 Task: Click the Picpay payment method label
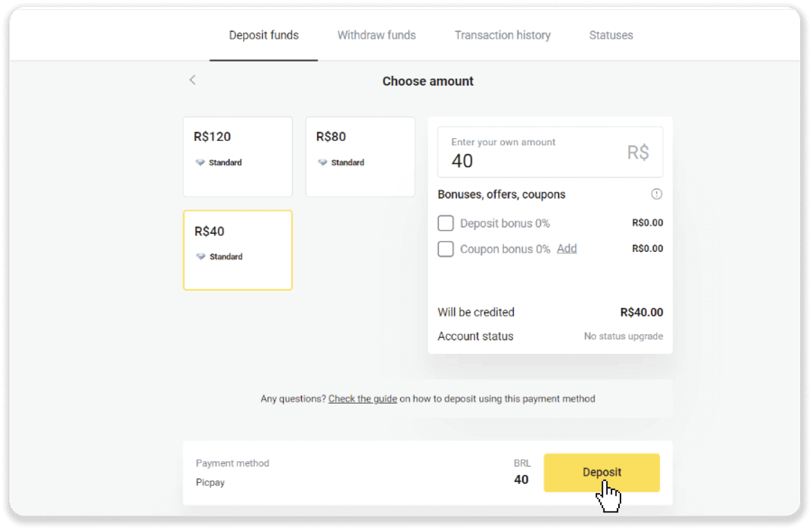pos(210,482)
